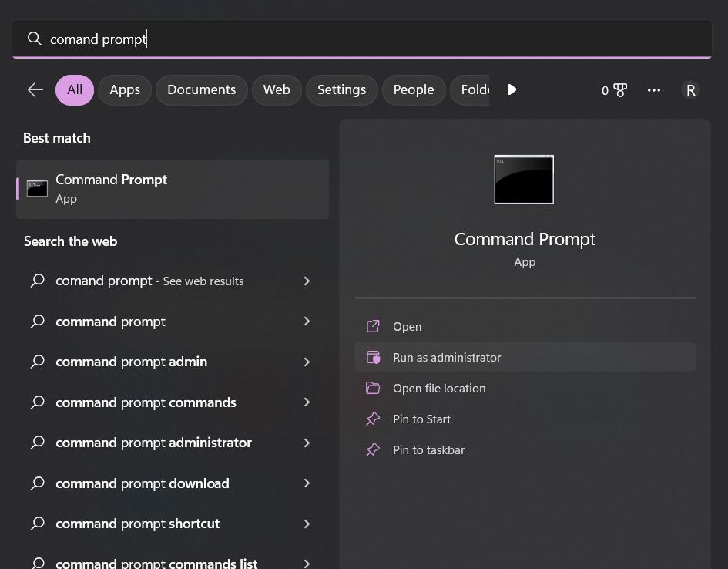The height and width of the screenshot is (569, 728).
Task: Open the three-dot more options menu
Action: click(x=654, y=90)
